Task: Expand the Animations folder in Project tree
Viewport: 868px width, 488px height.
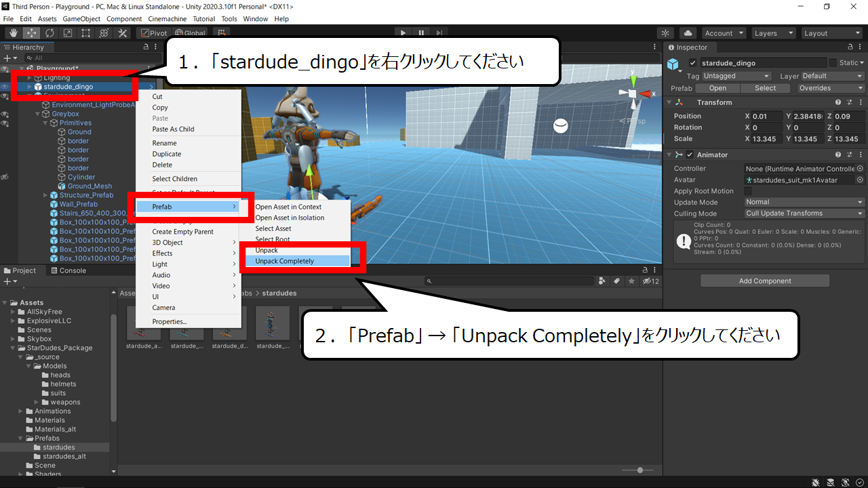Action: 22,411
